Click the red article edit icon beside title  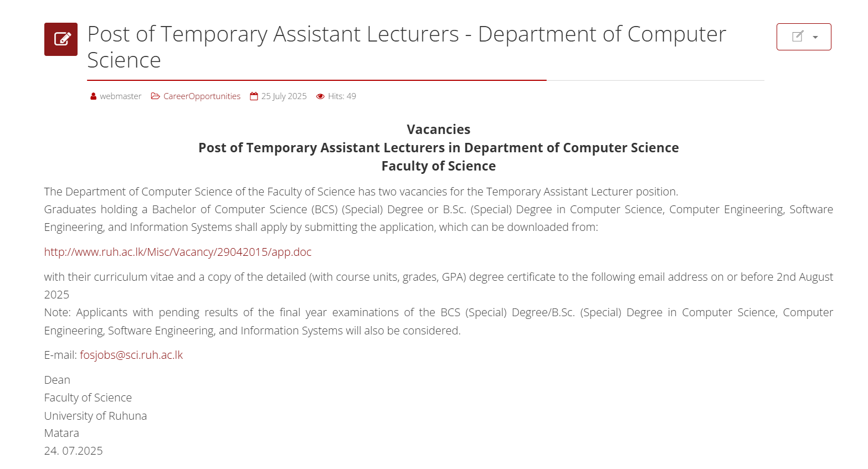[61, 39]
